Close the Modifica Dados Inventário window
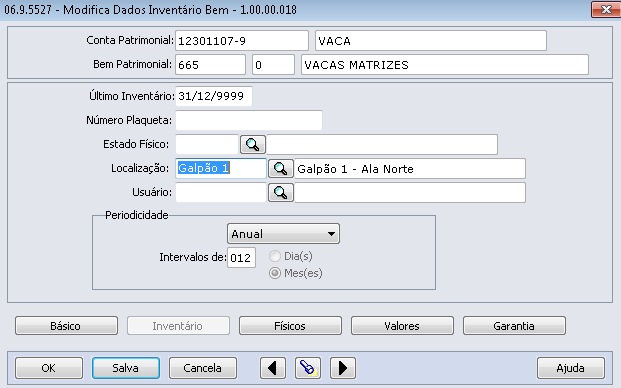The image size is (621, 388). tap(605, 9)
